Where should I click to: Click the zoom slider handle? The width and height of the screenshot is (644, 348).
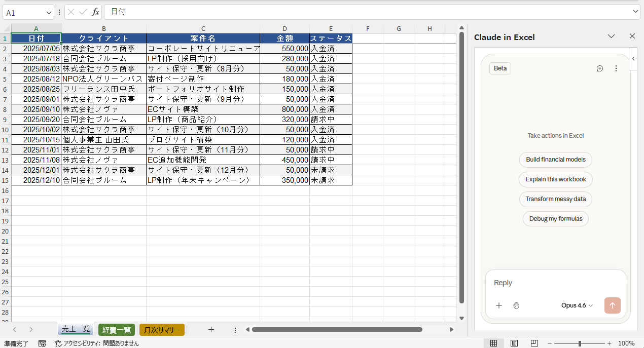580,343
